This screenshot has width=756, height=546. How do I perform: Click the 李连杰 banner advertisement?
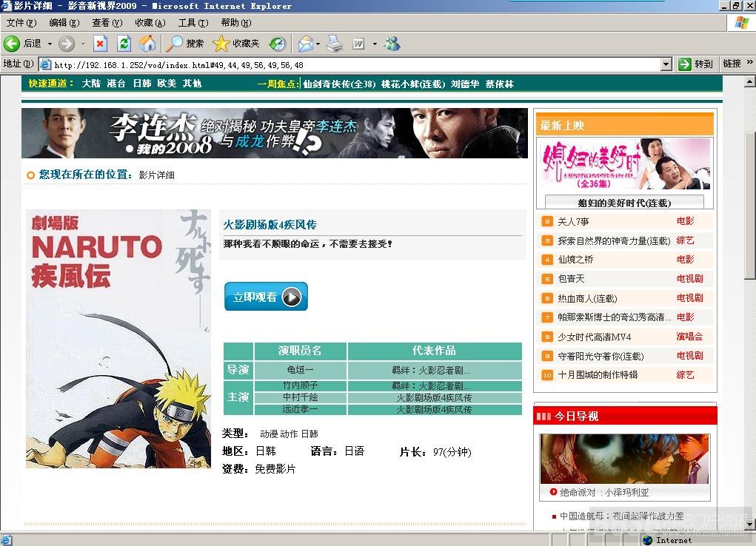275,133
